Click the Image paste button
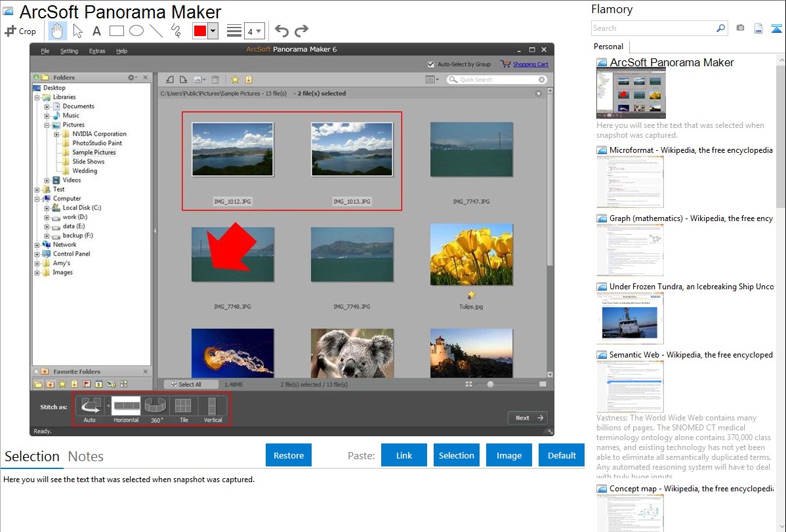The width and height of the screenshot is (786, 532). (x=508, y=455)
